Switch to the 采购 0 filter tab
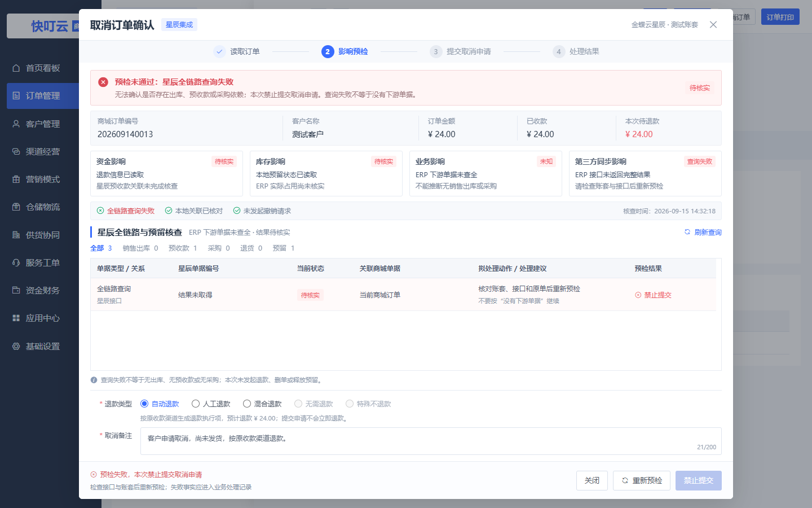This screenshot has width=812, height=508. pos(219,248)
